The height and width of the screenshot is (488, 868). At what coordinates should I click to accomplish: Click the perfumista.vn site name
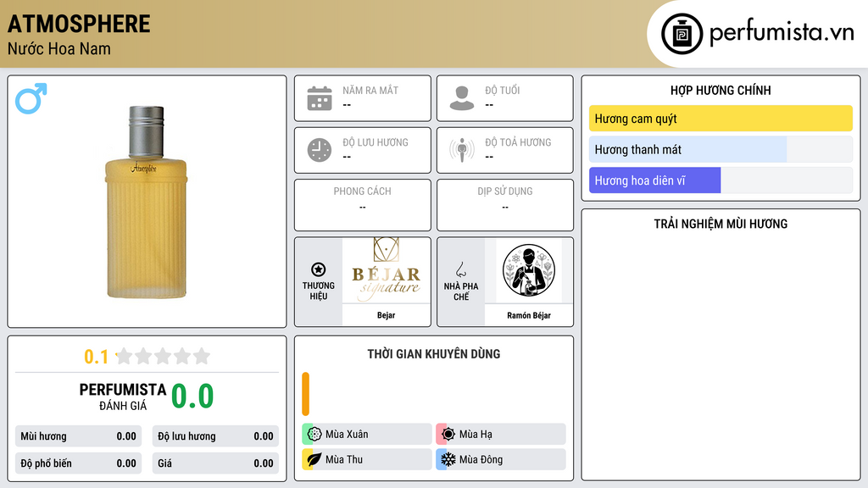coord(782,32)
